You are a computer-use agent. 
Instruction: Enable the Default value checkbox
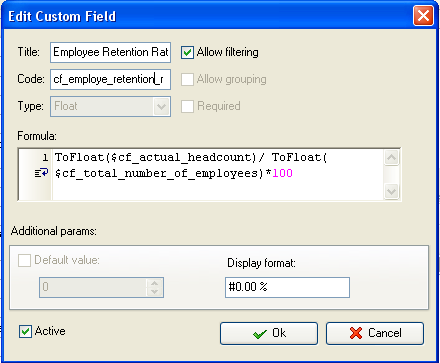(24, 260)
